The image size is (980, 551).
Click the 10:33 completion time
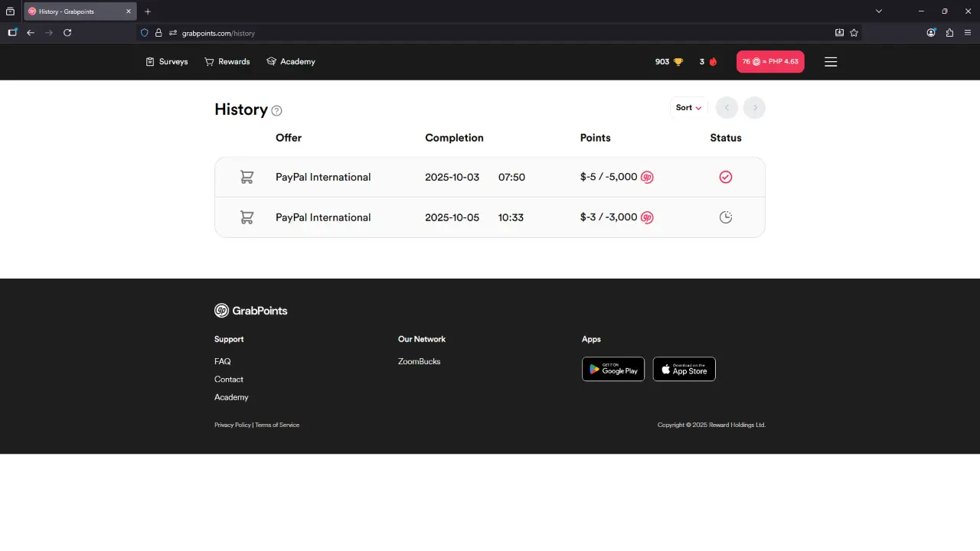(511, 217)
